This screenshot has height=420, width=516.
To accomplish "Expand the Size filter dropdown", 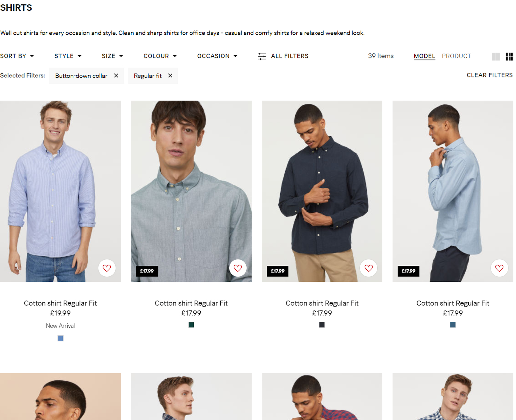I will pyautogui.click(x=112, y=56).
